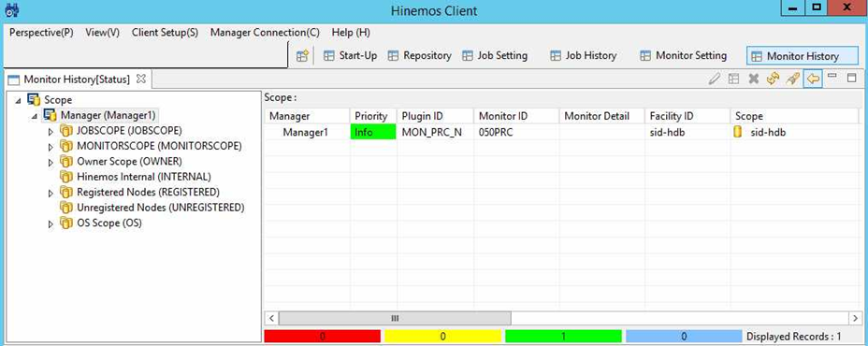Click the green Info priority cell

tap(373, 132)
